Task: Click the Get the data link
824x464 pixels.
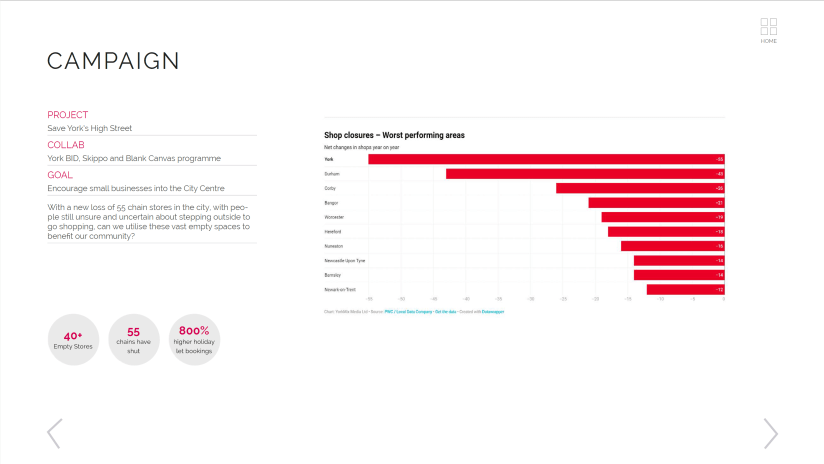Action: 446,311
